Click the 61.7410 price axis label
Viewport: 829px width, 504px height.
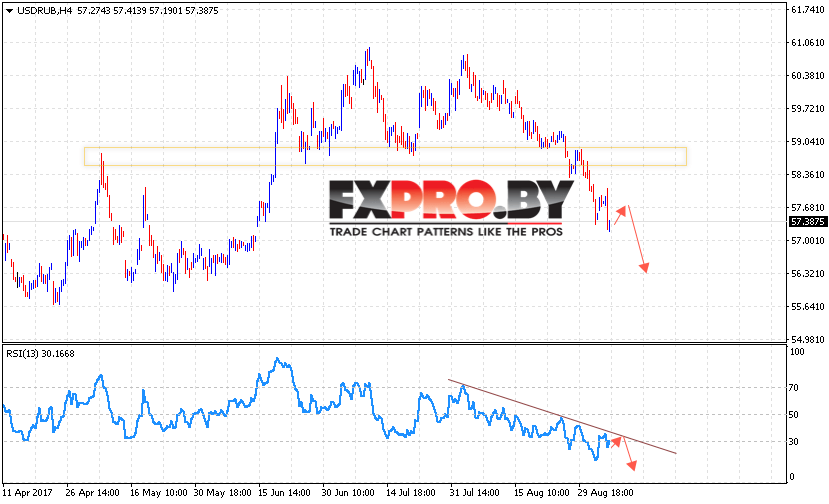807,10
